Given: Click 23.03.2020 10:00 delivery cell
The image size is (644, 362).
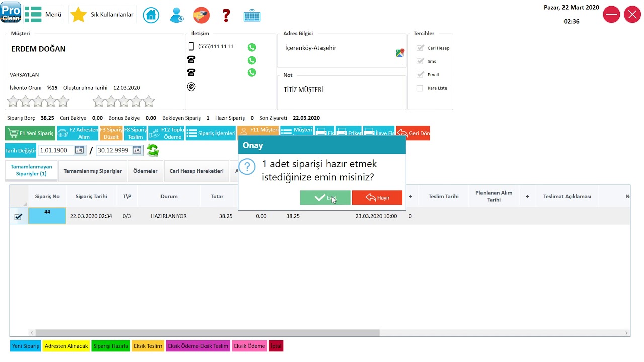Looking at the screenshot, I should point(376,216).
